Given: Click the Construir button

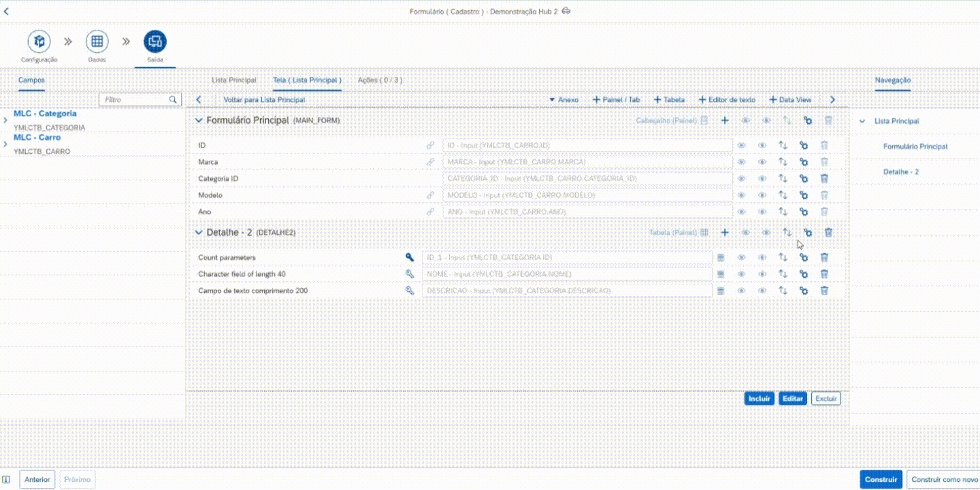Looking at the screenshot, I should pyautogui.click(x=881, y=479).
